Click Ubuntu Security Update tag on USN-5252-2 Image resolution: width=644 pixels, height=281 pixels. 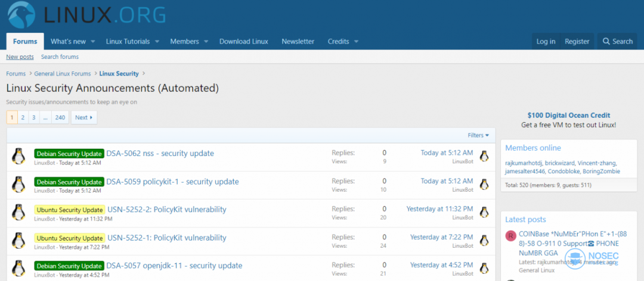pos(69,210)
